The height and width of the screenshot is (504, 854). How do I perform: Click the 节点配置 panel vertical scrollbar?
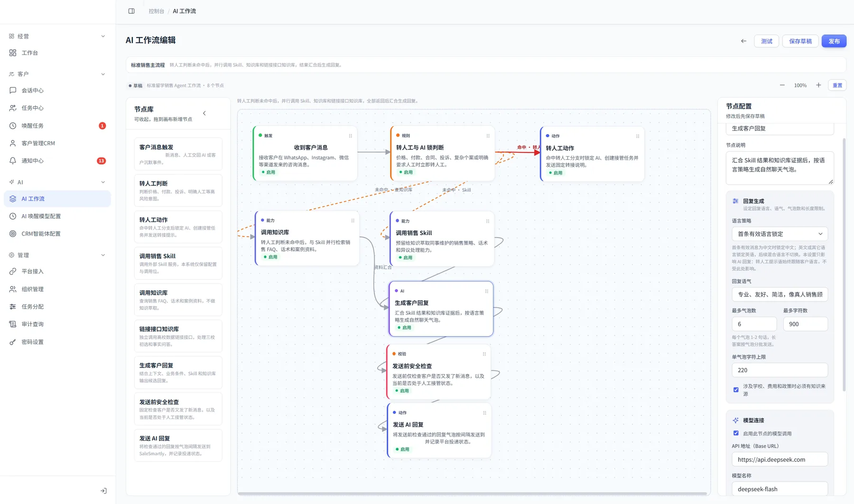(x=844, y=265)
